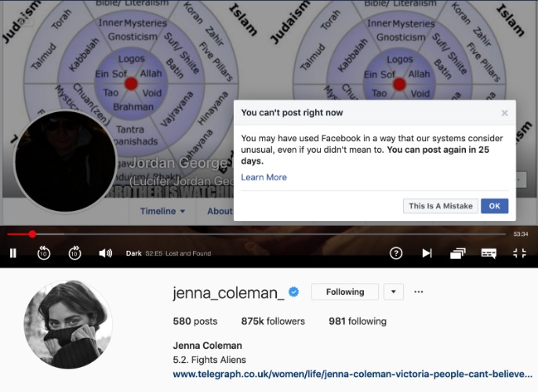
Task: Expand suggested accounts dropdown arrow
Action: (394, 292)
